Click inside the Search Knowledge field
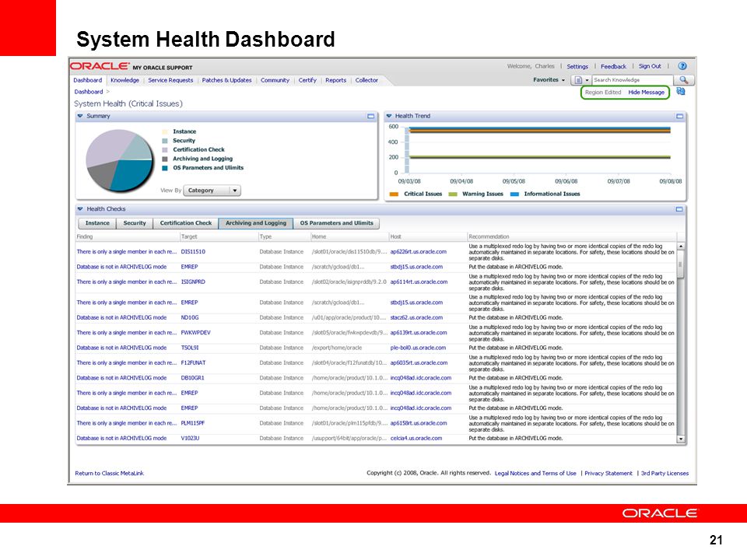The width and height of the screenshot is (747, 560). [632, 80]
